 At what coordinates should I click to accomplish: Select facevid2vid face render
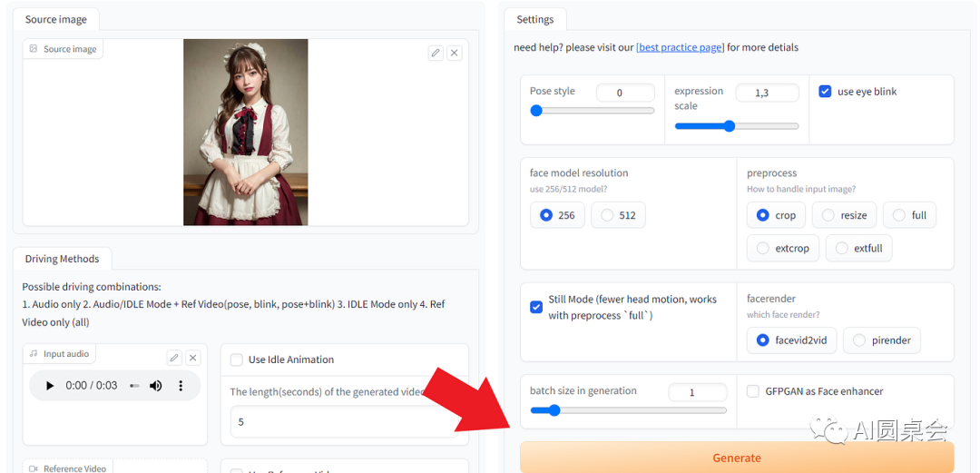pyautogui.click(x=791, y=340)
